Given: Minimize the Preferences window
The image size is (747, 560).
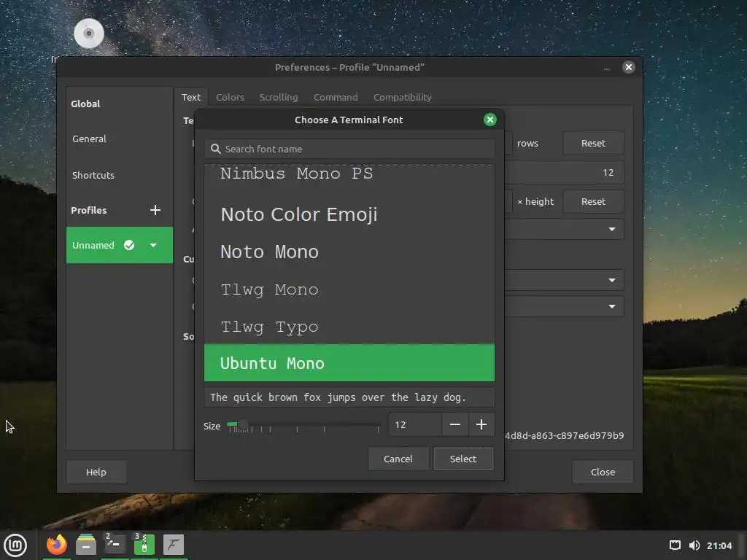Looking at the screenshot, I should point(606,68).
